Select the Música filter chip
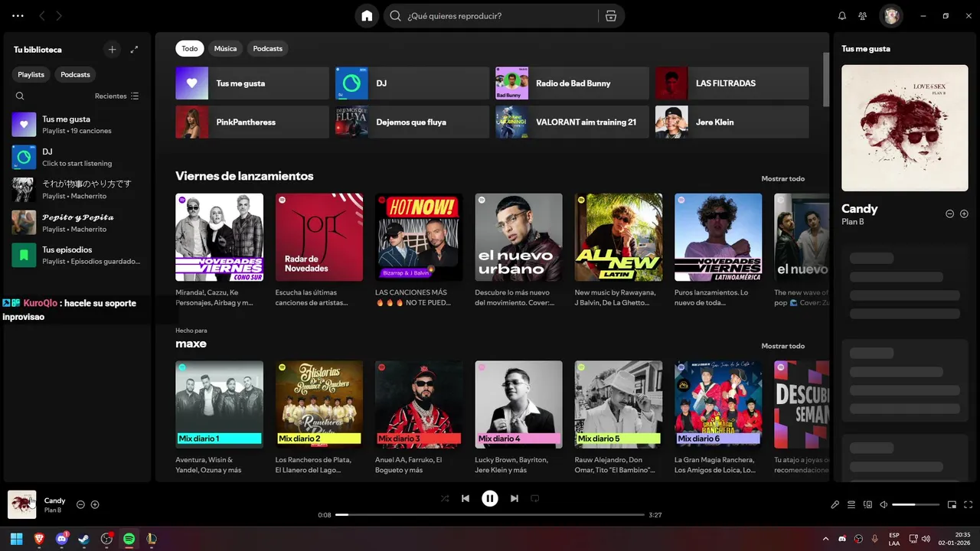Viewport: 980px width, 551px height. 225,48
